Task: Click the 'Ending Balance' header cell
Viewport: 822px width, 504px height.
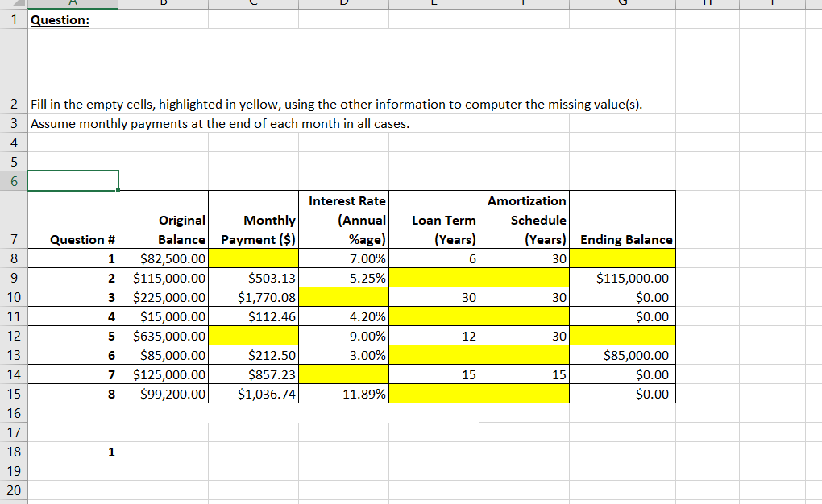Action: point(622,220)
